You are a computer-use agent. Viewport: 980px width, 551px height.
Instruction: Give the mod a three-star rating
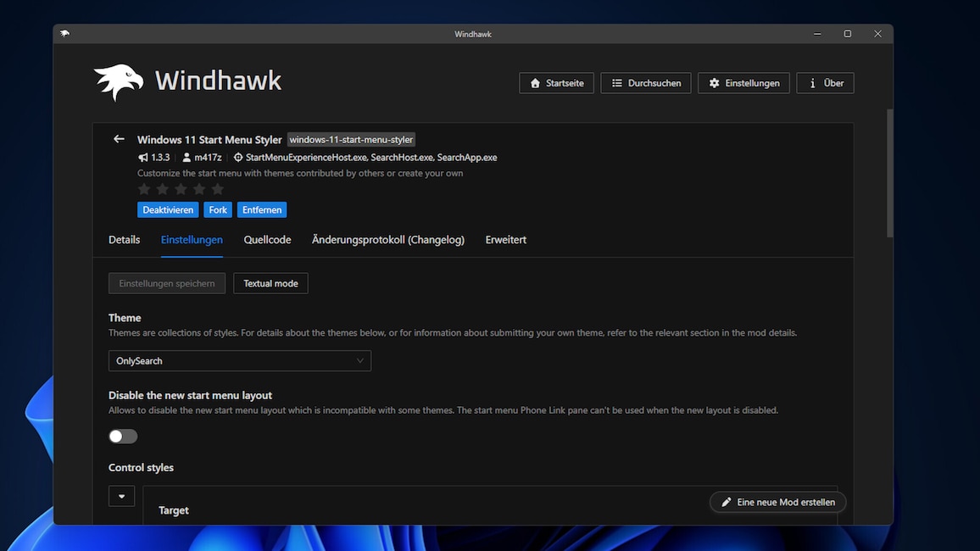tap(181, 189)
